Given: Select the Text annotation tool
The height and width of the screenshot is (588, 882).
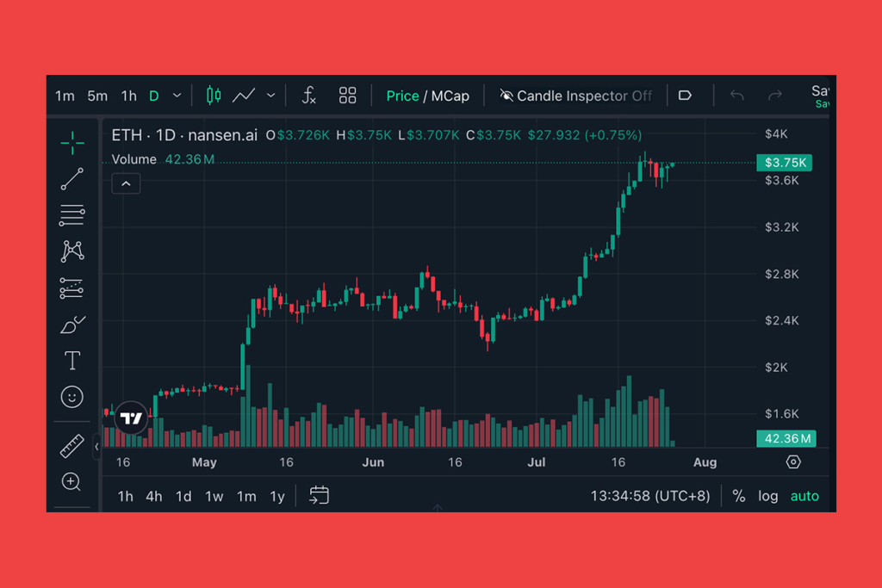Looking at the screenshot, I should pyautogui.click(x=72, y=360).
